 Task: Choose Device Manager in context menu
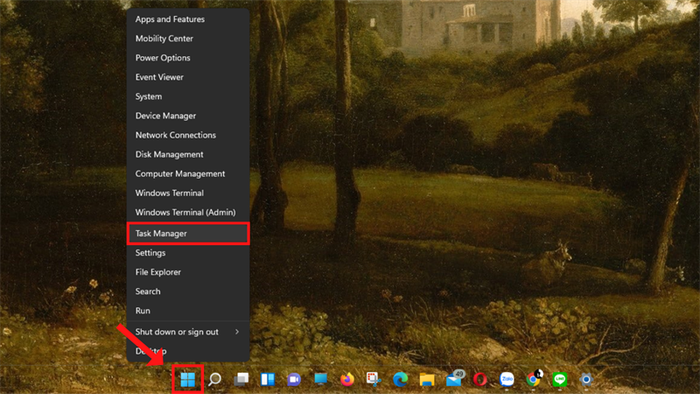(x=188, y=116)
